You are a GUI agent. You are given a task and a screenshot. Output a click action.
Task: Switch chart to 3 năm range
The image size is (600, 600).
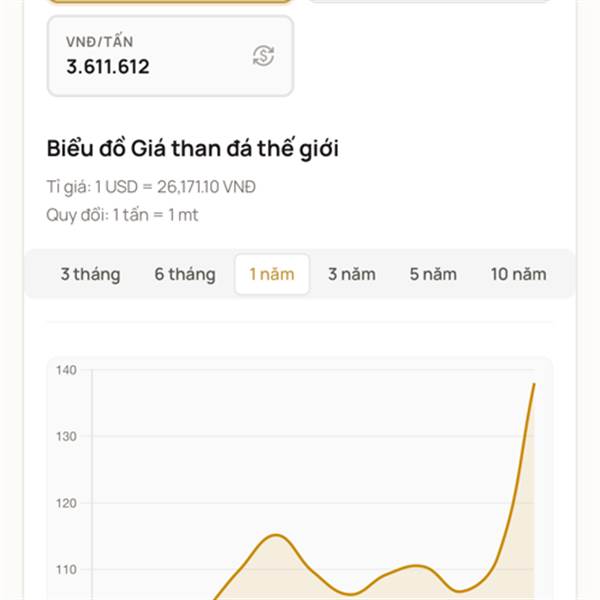[350, 274]
